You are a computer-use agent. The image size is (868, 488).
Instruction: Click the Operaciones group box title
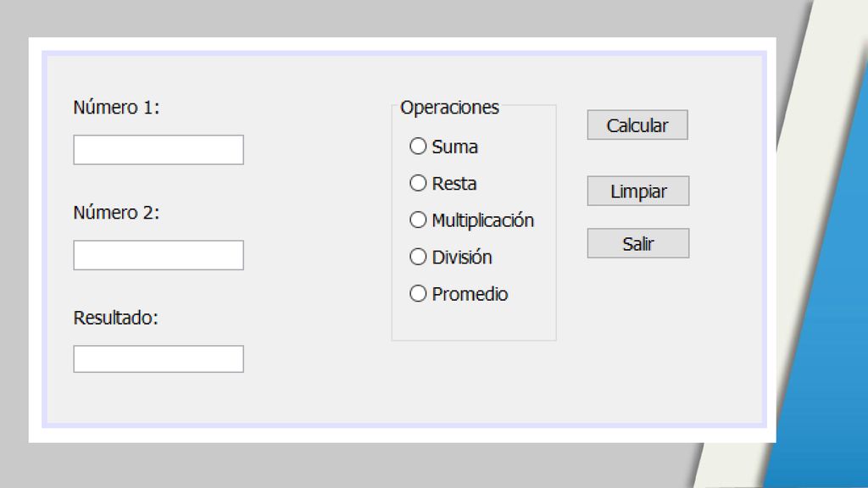coord(449,108)
